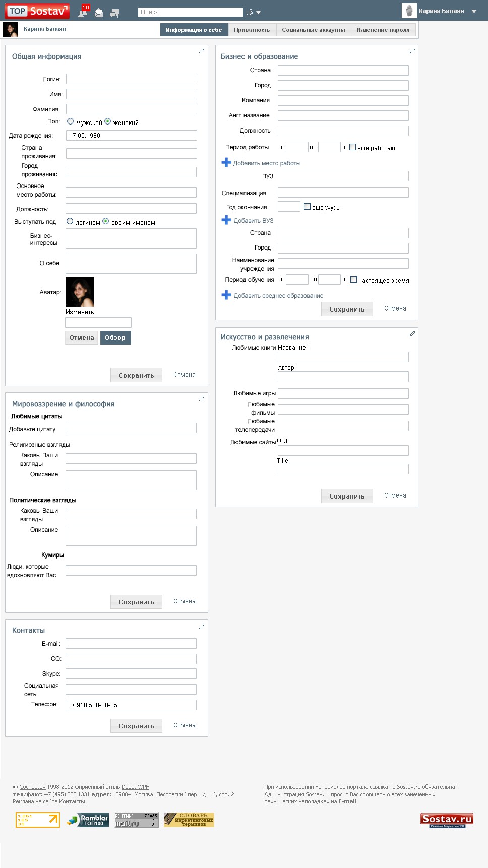
Task: Click the Добавить ВУЗ link
Action: [254, 221]
